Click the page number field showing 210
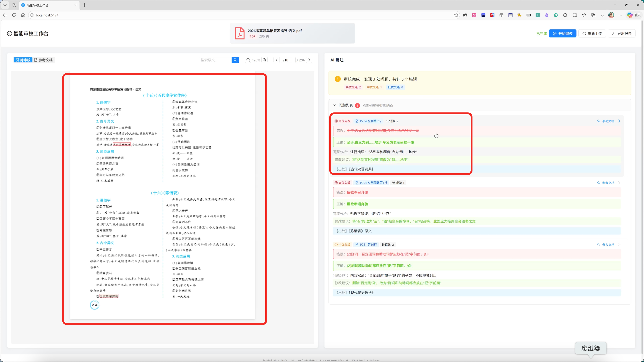The width and height of the screenshot is (644, 362). pyautogui.click(x=287, y=60)
